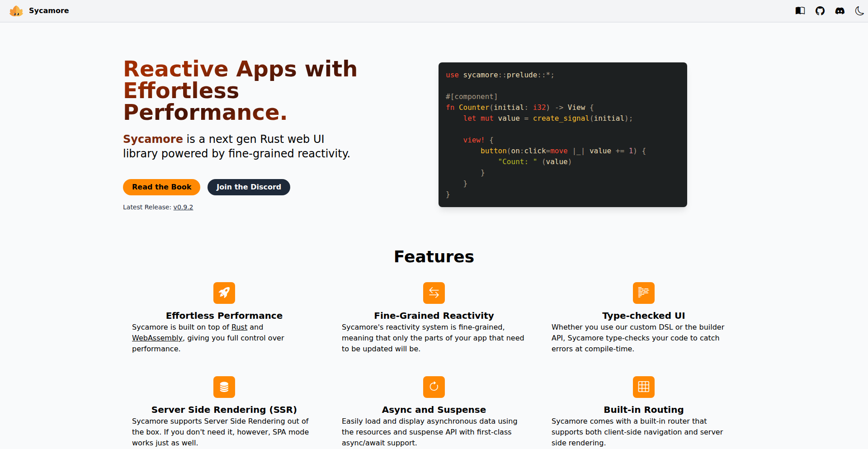Click the 'let mut value = create_signal(initial);' line

click(548, 118)
